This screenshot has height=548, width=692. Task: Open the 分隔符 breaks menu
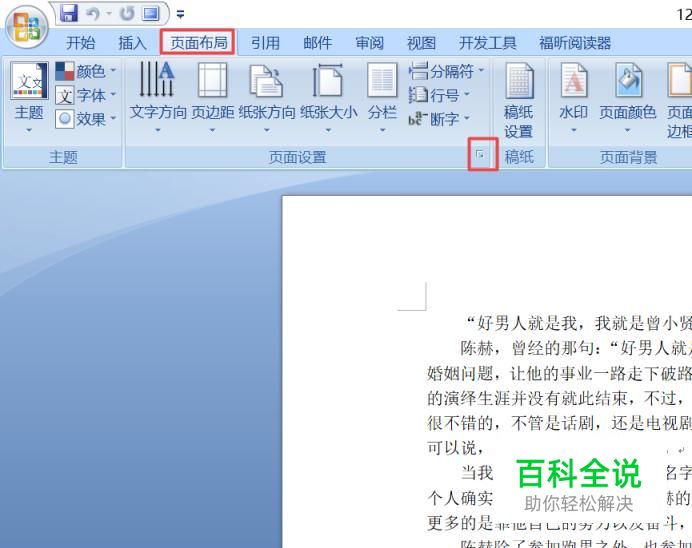click(x=446, y=71)
